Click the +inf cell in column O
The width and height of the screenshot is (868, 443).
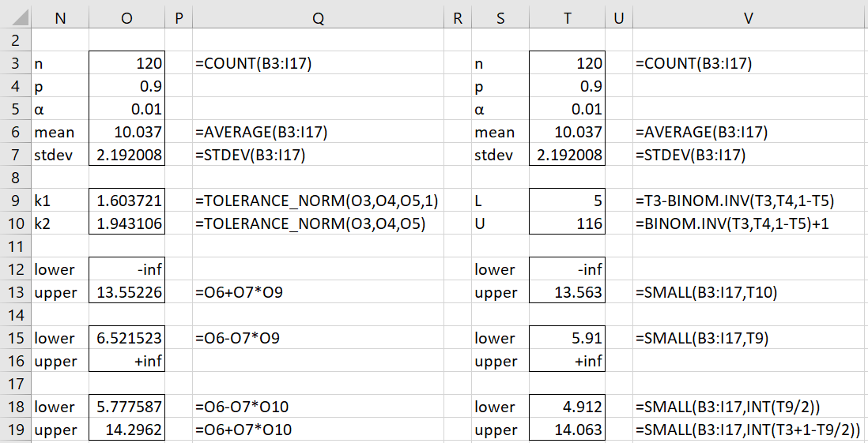[126, 361]
